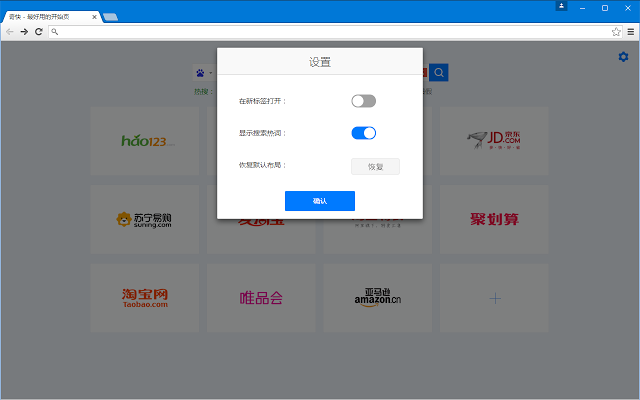Click the settings gear icon on the page

tap(623, 57)
